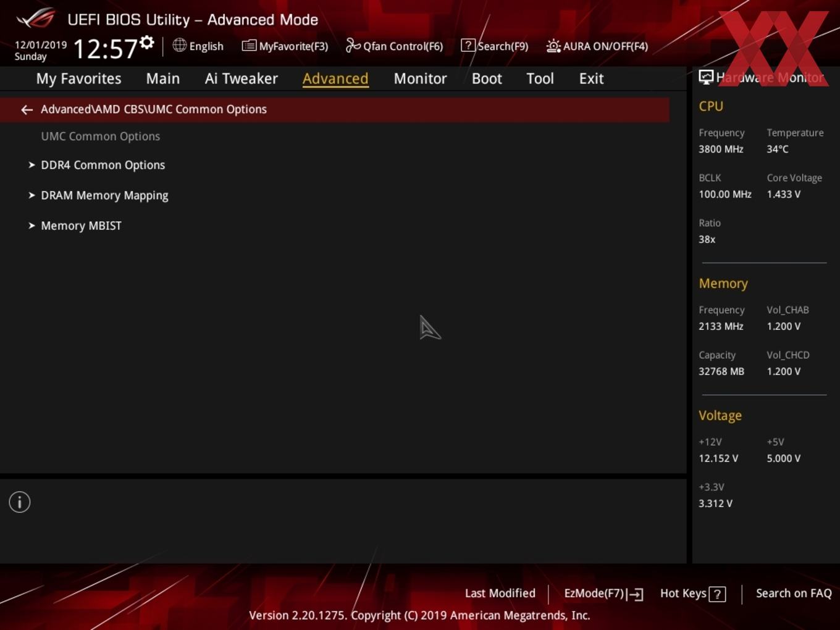Viewport: 840px width, 630px height.
Task: Click CPU frequency value 3800 MHz
Action: 721,149
